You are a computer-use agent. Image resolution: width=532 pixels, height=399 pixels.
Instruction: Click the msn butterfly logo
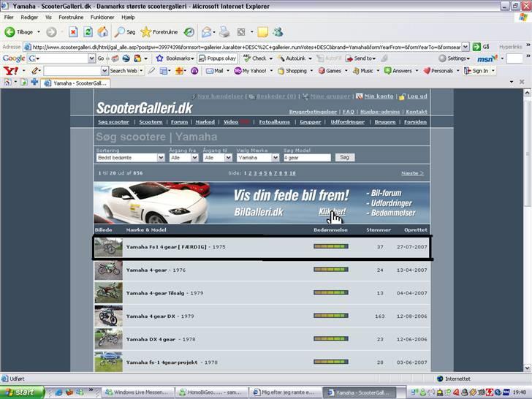tap(487, 58)
